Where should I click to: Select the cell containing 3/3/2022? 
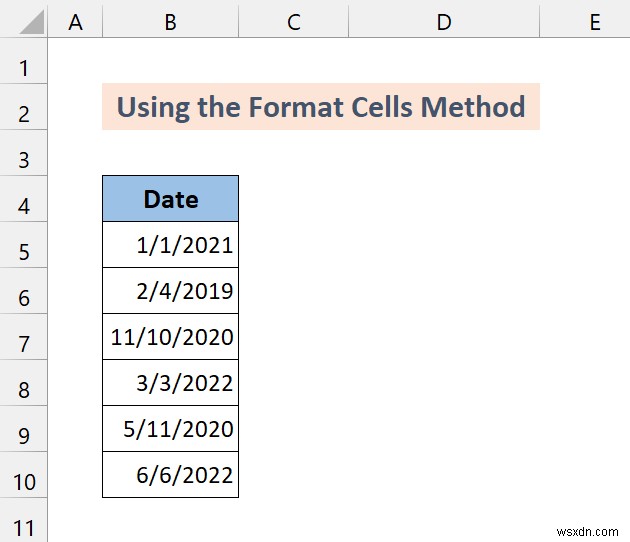point(171,382)
